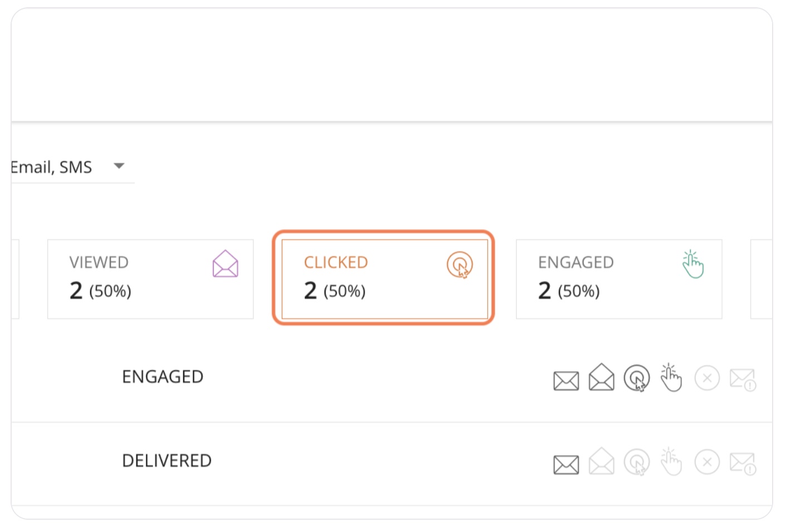Click open envelope icon in ENGAGED row
The height and width of the screenshot is (532, 786).
[x=601, y=377]
